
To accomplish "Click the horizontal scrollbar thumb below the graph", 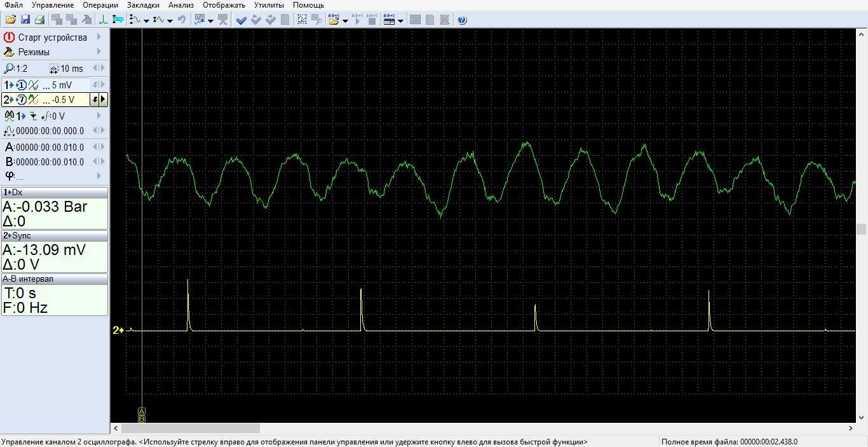I will 190,429.
